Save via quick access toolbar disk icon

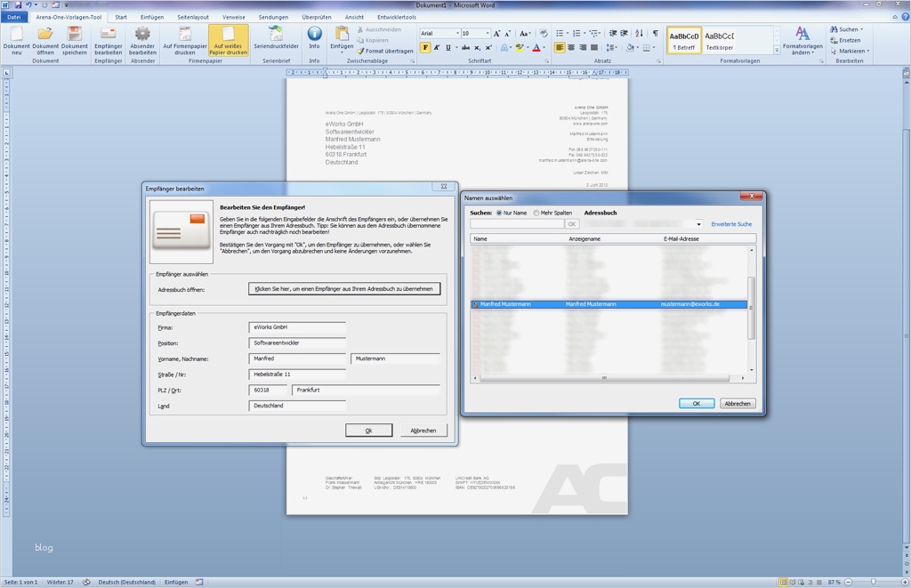pos(18,4)
